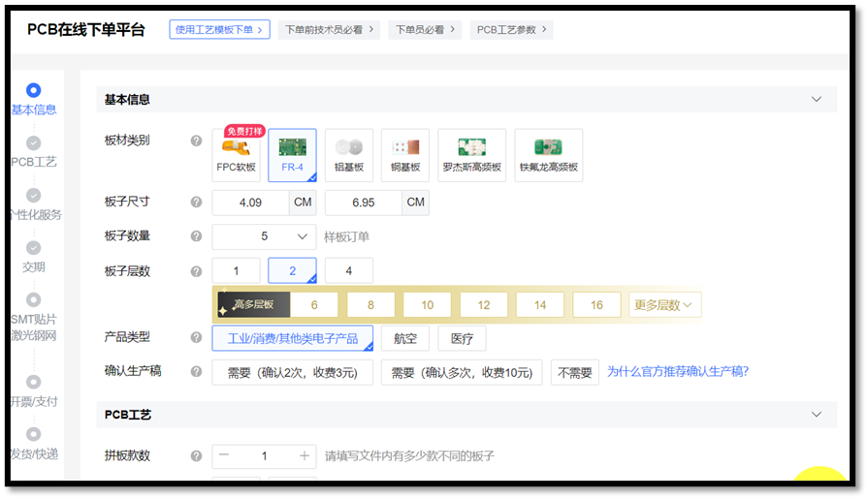The width and height of the screenshot is (868, 499).
Task: Edit board height field showing 6.95
Action: (363, 203)
